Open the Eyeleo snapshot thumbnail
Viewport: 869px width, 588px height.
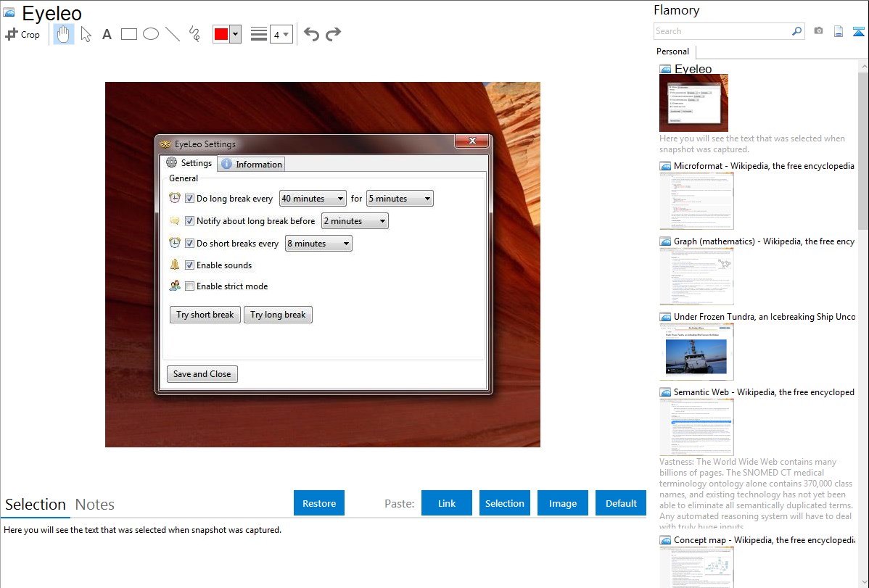click(694, 103)
